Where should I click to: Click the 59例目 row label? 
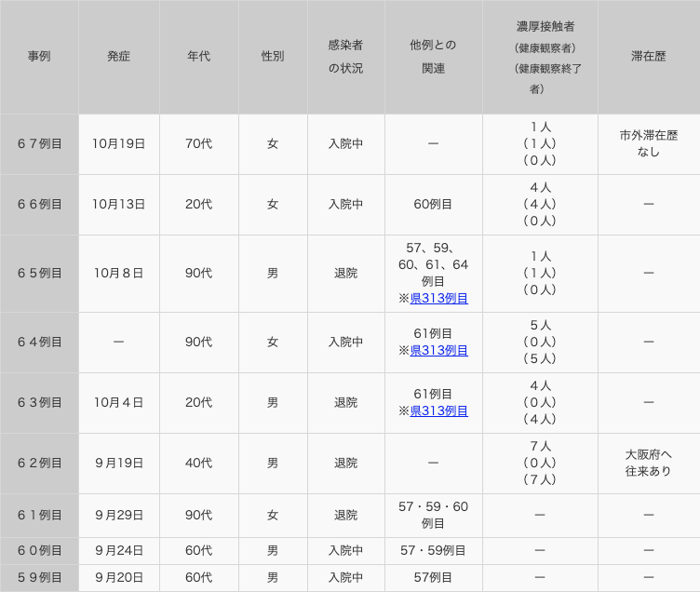[x=39, y=577]
